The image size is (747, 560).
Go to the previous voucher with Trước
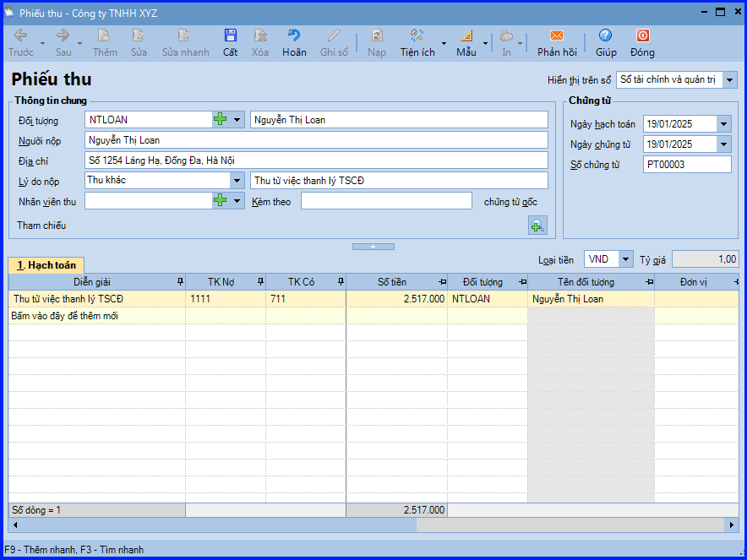pos(21,43)
